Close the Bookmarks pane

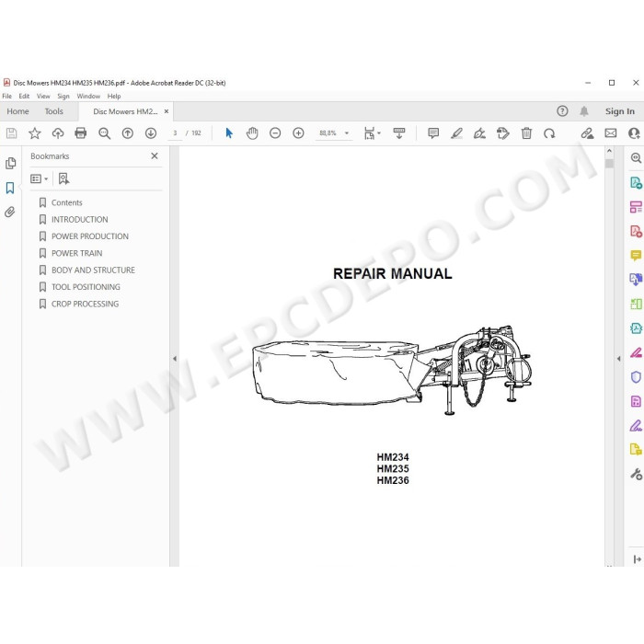point(155,156)
